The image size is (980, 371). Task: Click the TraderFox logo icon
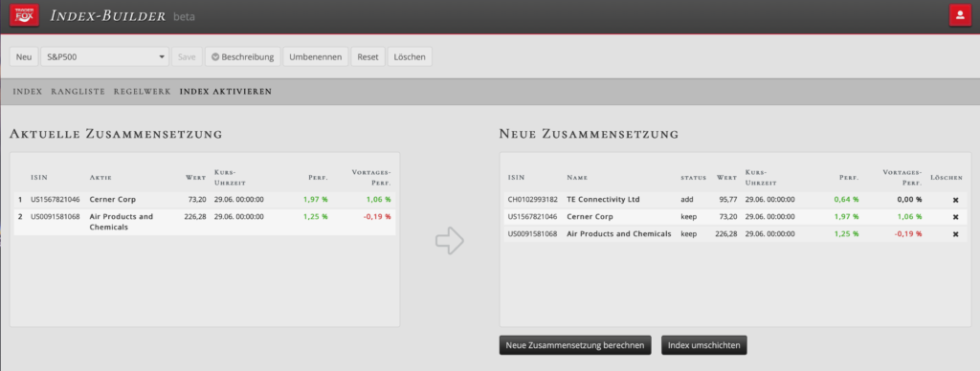click(24, 14)
